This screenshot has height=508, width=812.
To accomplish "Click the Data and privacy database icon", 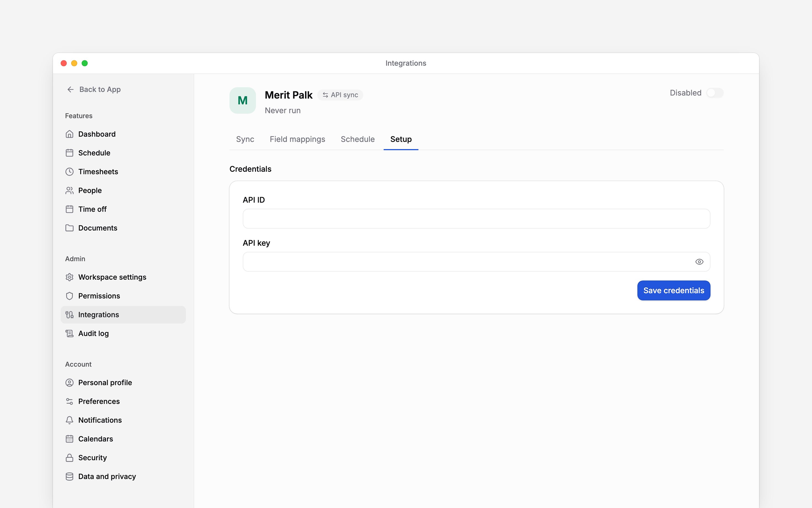I will (x=70, y=477).
